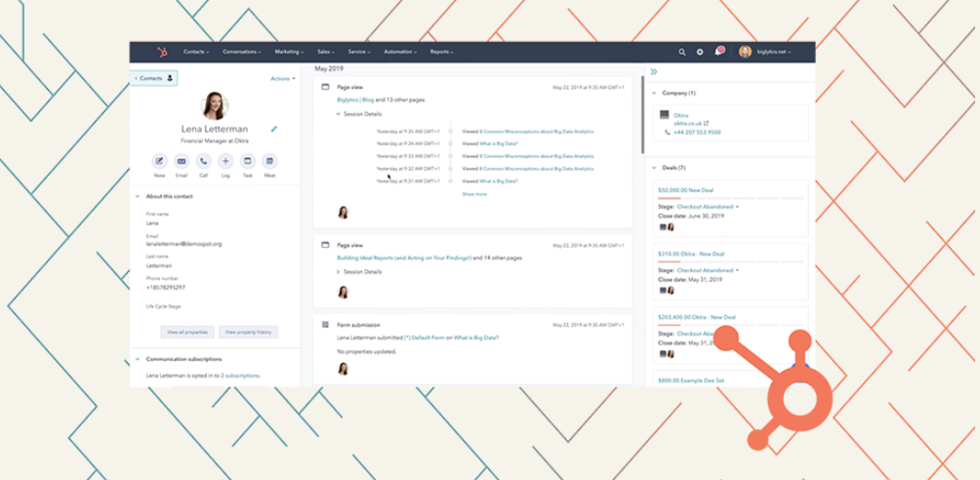Image resolution: width=980 pixels, height=480 pixels.
Task: Open the $800.00 Example Dee Set link
Action: (x=691, y=380)
